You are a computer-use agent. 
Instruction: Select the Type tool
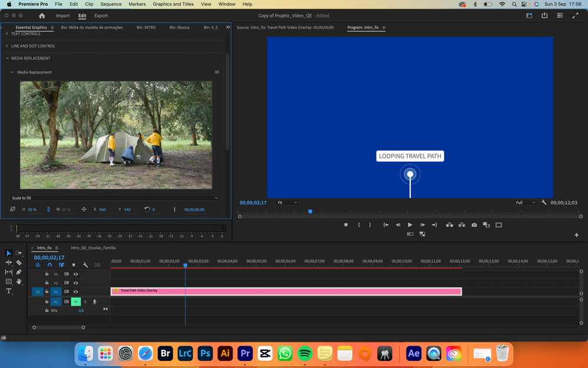pos(9,291)
